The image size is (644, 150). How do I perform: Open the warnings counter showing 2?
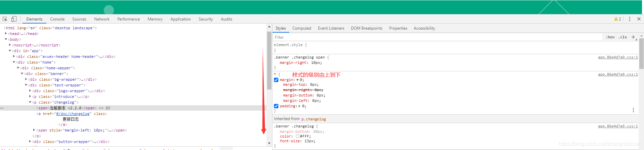(x=617, y=19)
